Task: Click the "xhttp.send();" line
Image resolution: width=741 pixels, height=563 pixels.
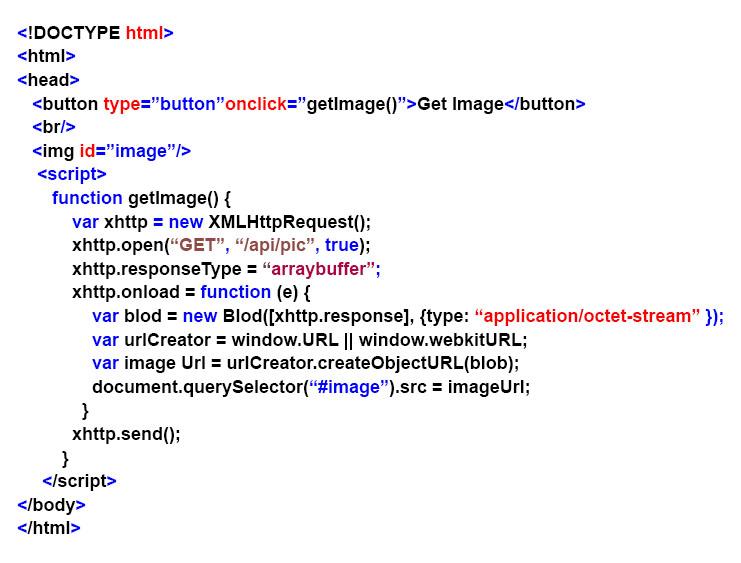Action: click(x=126, y=434)
